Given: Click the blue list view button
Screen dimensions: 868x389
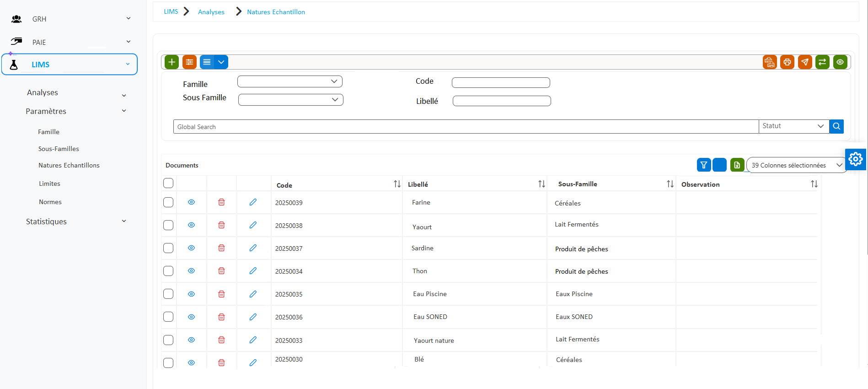Looking at the screenshot, I should coord(207,62).
